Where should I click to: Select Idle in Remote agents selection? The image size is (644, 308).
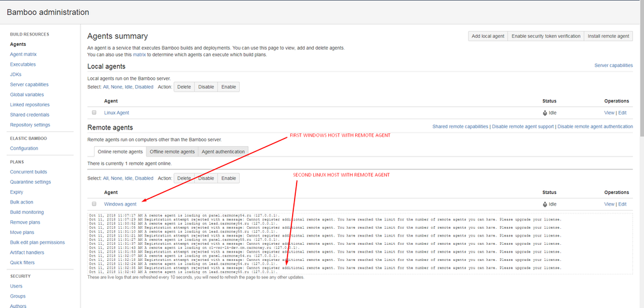tap(128, 178)
